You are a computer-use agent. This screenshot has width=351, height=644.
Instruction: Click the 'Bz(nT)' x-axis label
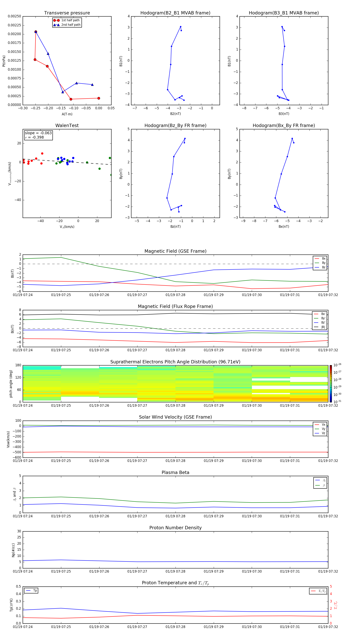click(x=175, y=227)
